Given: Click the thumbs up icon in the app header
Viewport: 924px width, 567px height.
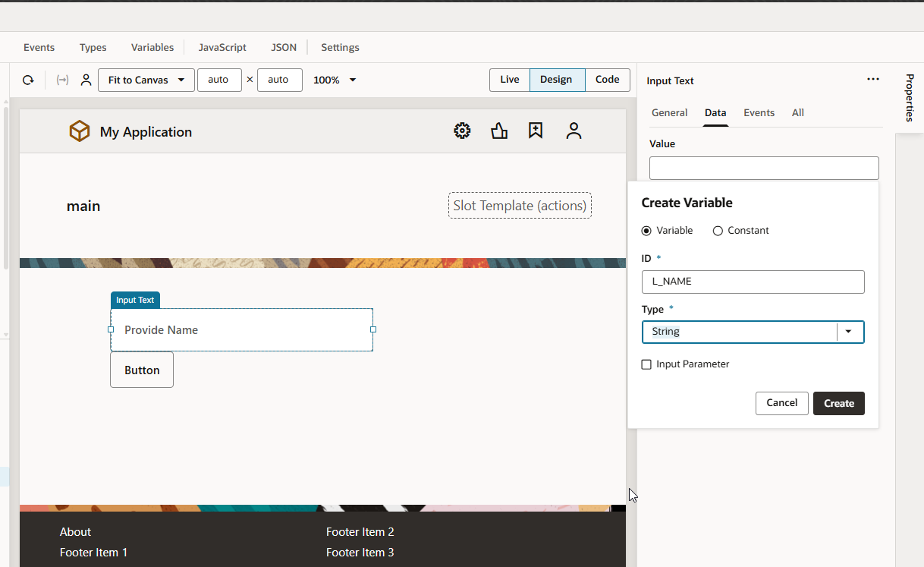Looking at the screenshot, I should click(499, 131).
